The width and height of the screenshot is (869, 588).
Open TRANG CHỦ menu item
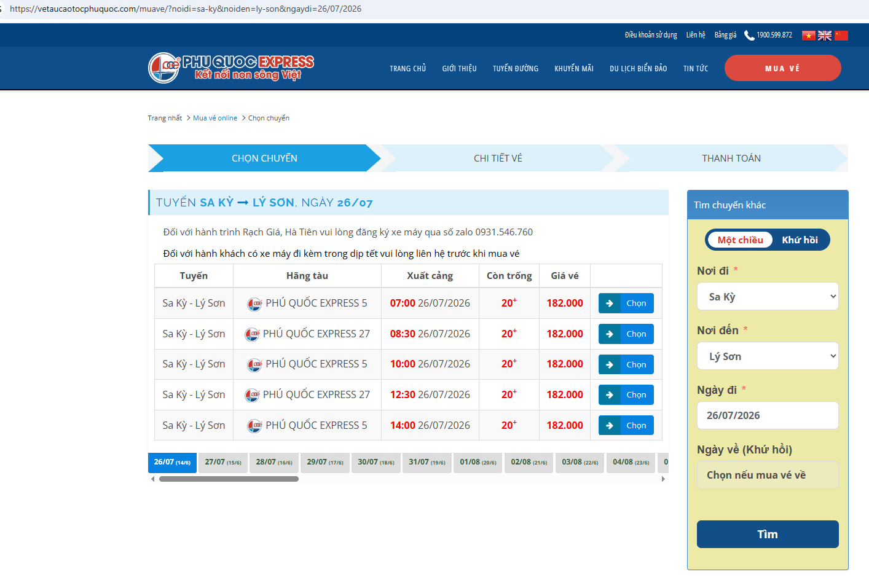tap(407, 68)
